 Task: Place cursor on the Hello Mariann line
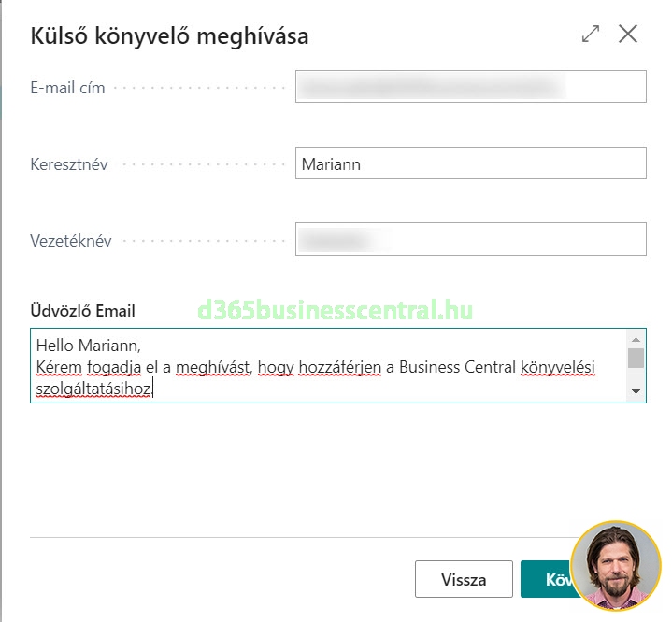[87, 346]
